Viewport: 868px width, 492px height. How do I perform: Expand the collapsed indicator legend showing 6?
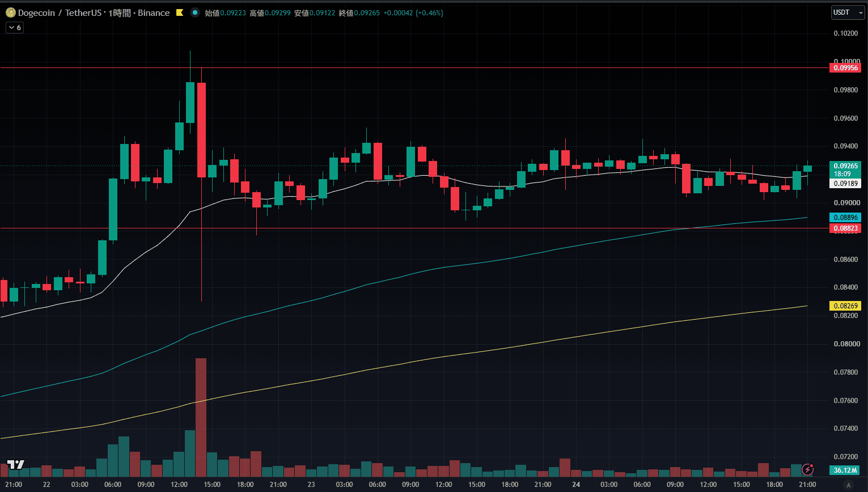15,27
